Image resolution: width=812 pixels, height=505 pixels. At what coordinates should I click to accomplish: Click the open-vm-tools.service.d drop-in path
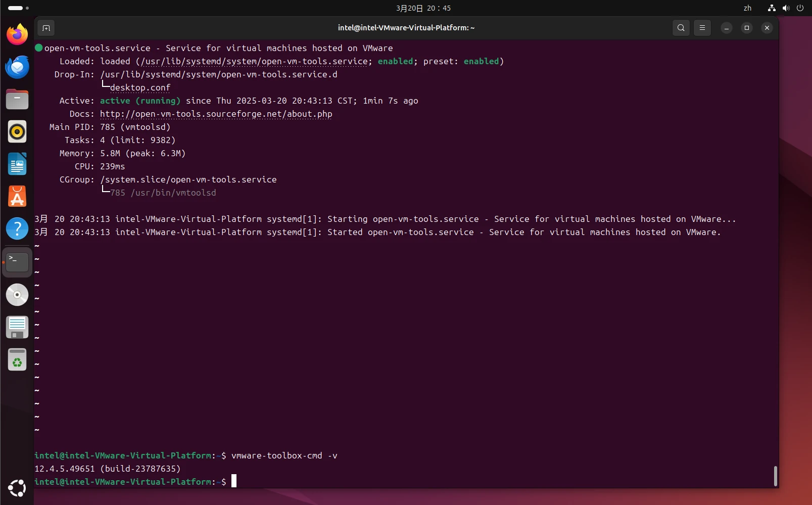[219, 74]
